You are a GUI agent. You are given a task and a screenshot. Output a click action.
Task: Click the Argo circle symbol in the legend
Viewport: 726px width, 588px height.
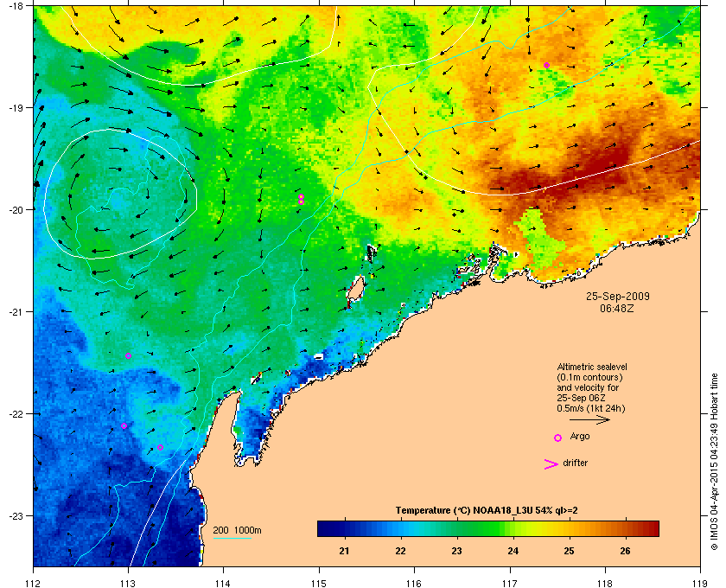[558, 438]
